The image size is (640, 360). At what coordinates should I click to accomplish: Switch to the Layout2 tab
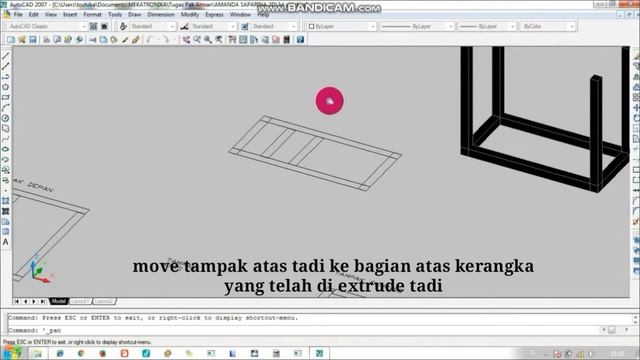tap(104, 301)
